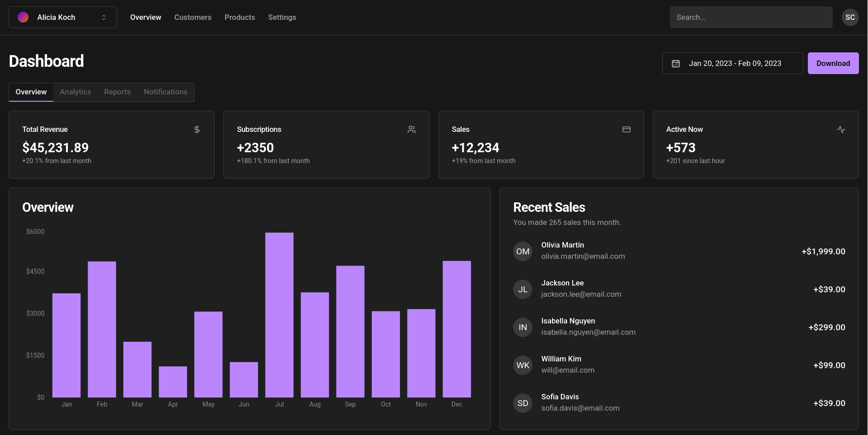Click the credit card icon in Sales card
Image resolution: width=868 pixels, height=435 pixels.
(x=626, y=130)
